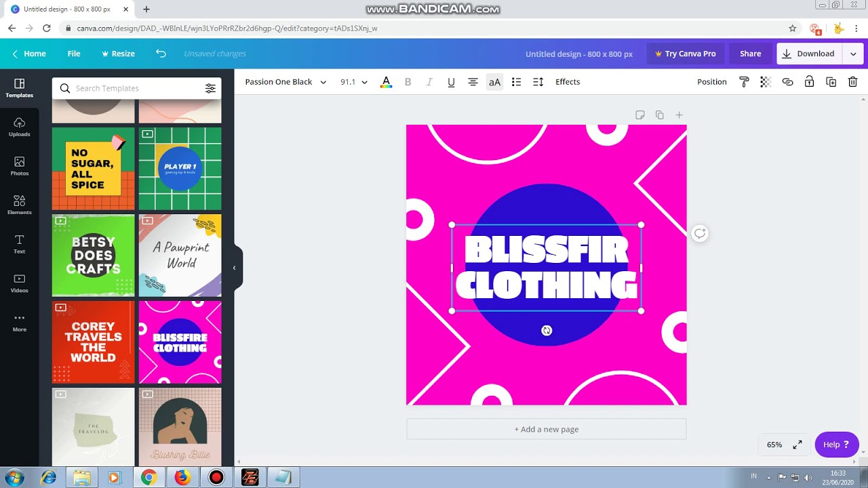The image size is (868, 488).
Task: Open the Uploads sidebar panel
Action: click(19, 127)
